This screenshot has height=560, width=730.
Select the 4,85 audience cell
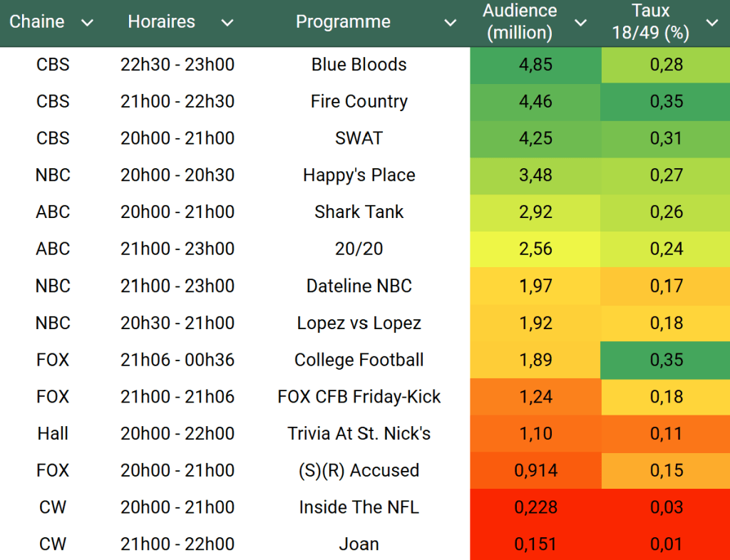[x=535, y=64]
